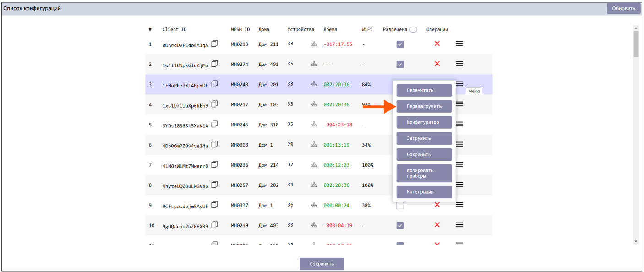The height and width of the screenshot is (272, 644).
Task: Select Интеграция in the popup menu
Action: 424,192
